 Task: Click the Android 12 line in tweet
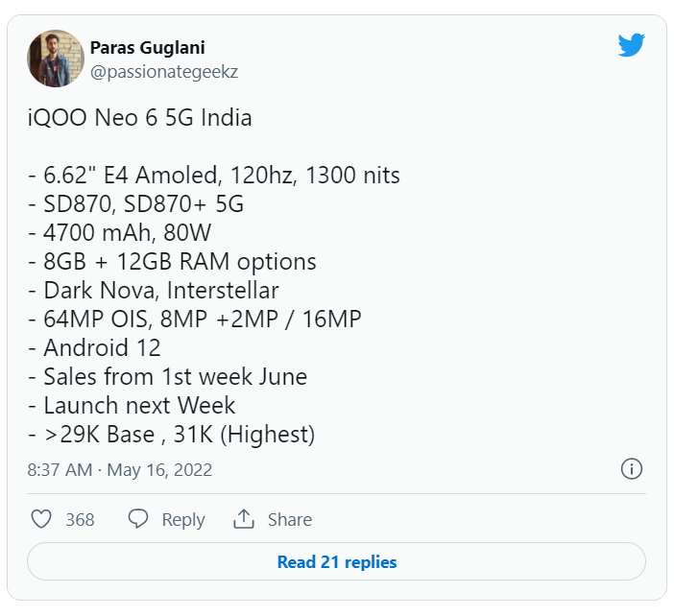tap(101, 347)
